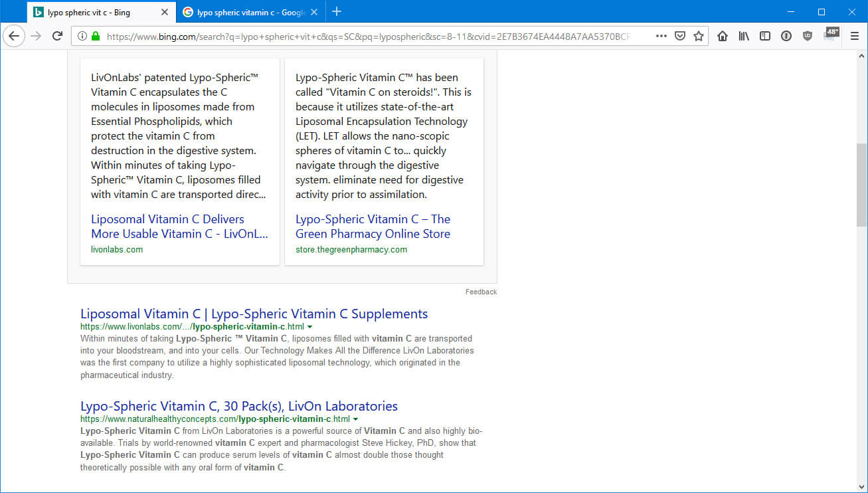
Task: Click the scrollbar up arrow
Action: tap(861, 55)
